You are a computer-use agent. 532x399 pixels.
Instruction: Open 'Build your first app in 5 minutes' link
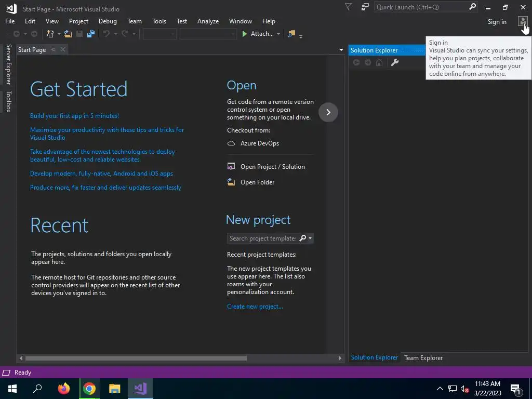tap(74, 116)
